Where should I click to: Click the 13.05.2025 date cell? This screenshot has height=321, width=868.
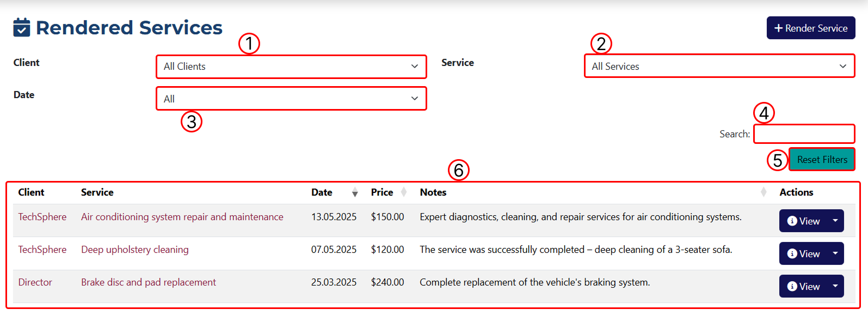(x=334, y=217)
